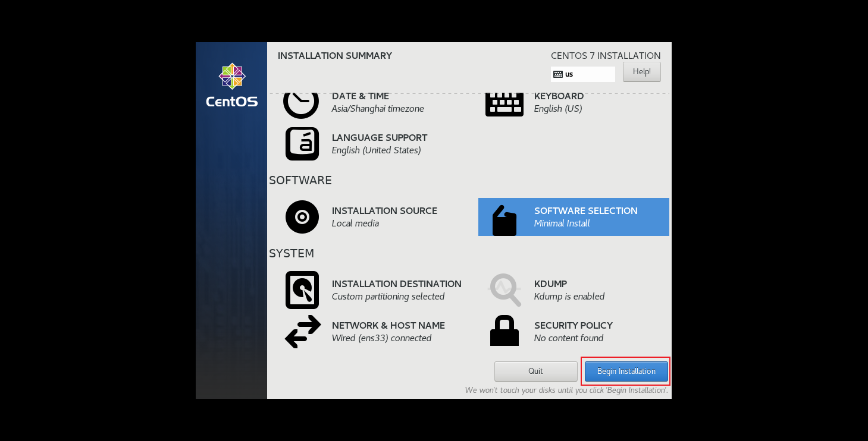Start setup with Begin Installation button
The width and height of the screenshot is (868, 441).
coord(626,371)
